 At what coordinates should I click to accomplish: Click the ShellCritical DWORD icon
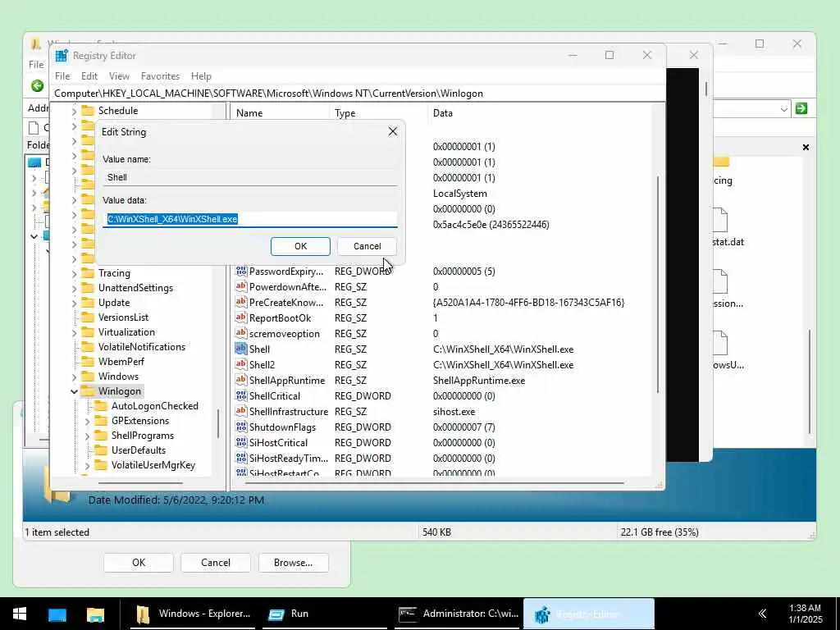point(241,396)
